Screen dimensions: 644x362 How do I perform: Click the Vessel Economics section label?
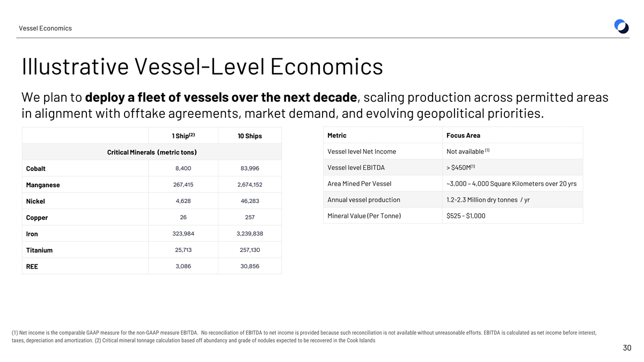coord(45,28)
